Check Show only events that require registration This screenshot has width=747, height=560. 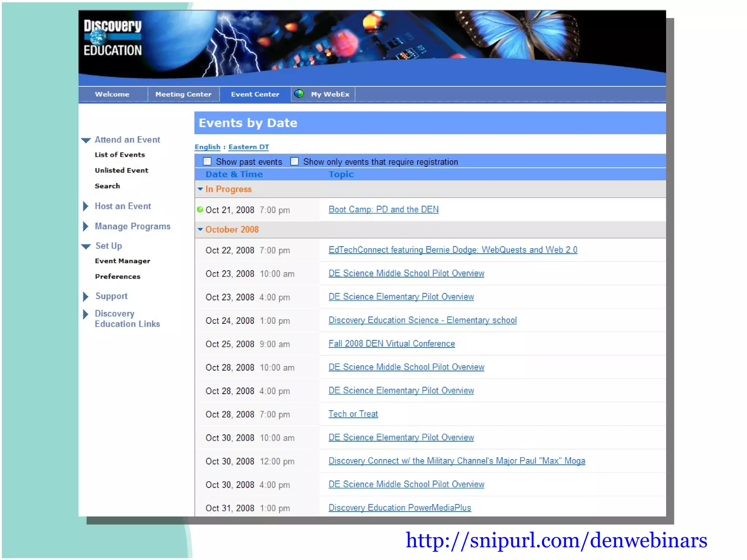[x=294, y=161]
